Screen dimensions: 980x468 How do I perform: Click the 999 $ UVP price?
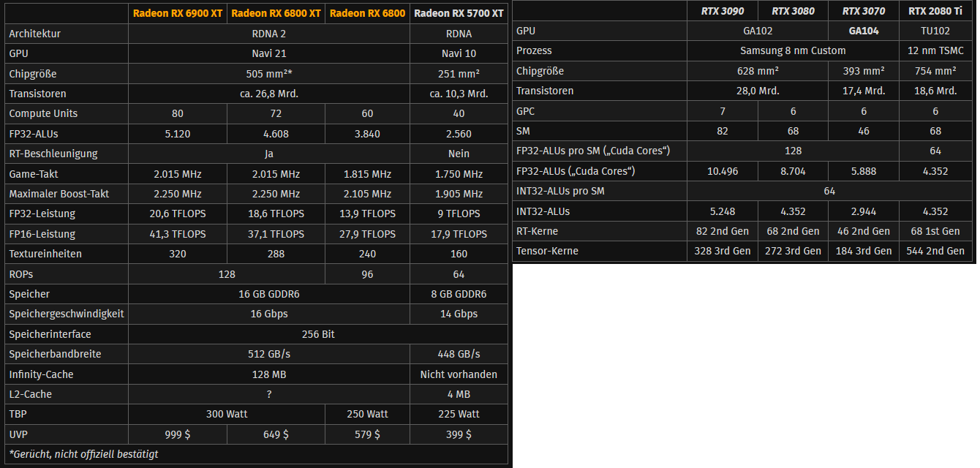178,434
